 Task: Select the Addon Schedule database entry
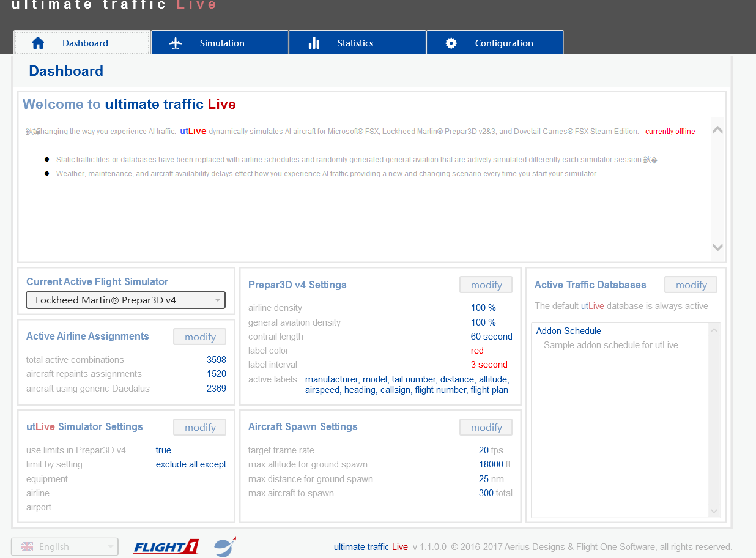[569, 331]
